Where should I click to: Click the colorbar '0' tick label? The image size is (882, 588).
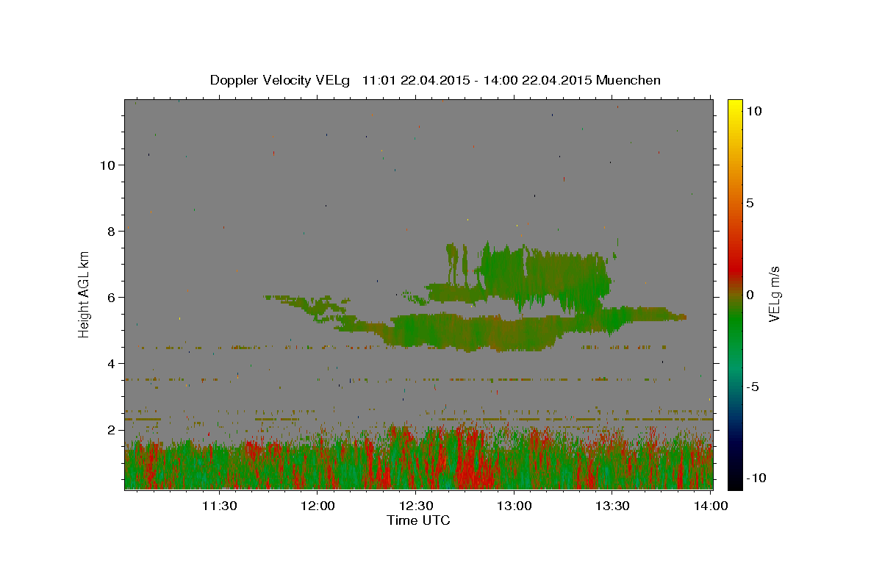(x=749, y=294)
